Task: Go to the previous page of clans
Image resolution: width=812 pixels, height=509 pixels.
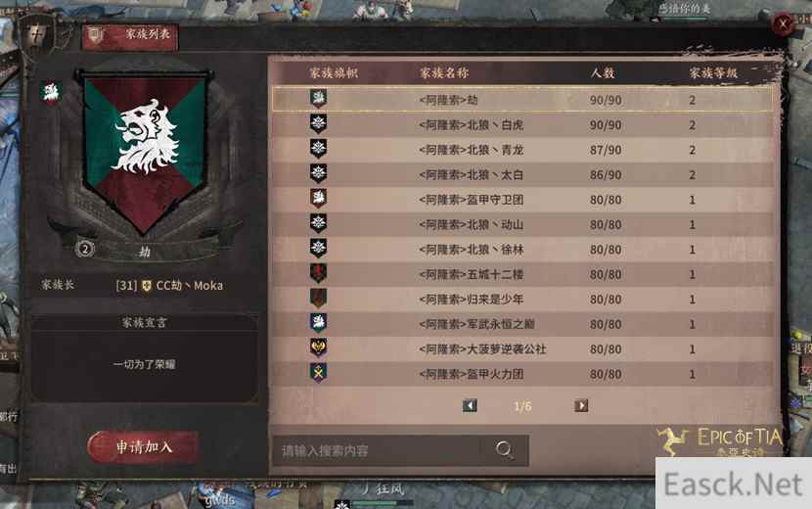Action: point(470,406)
